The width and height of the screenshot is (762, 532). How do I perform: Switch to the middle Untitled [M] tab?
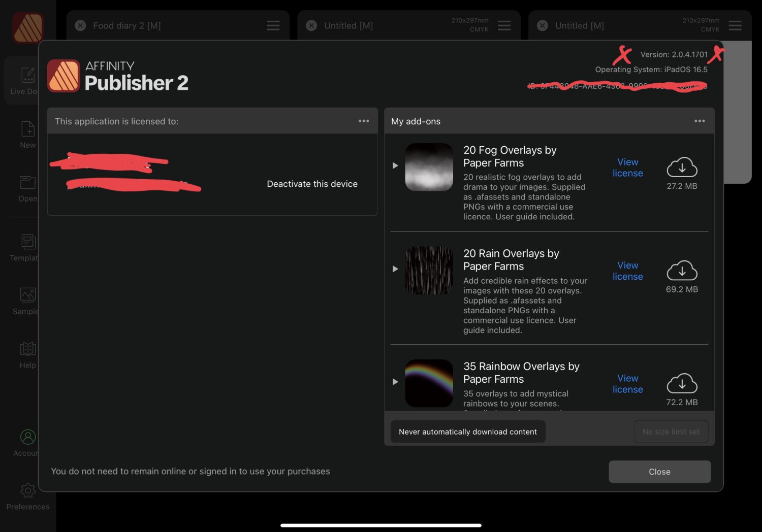click(x=409, y=25)
